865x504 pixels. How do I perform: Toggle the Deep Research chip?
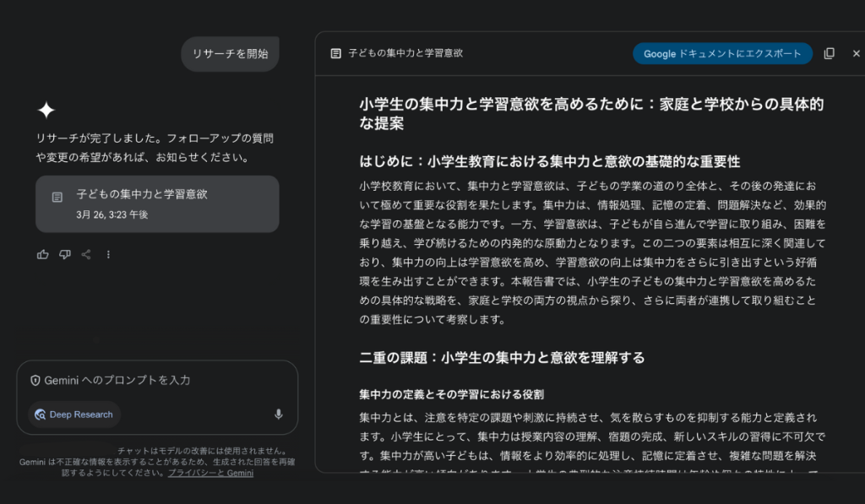[x=73, y=415]
